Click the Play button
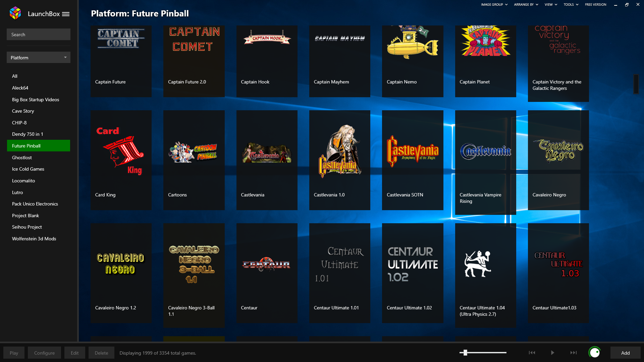644x362 pixels. (14, 353)
